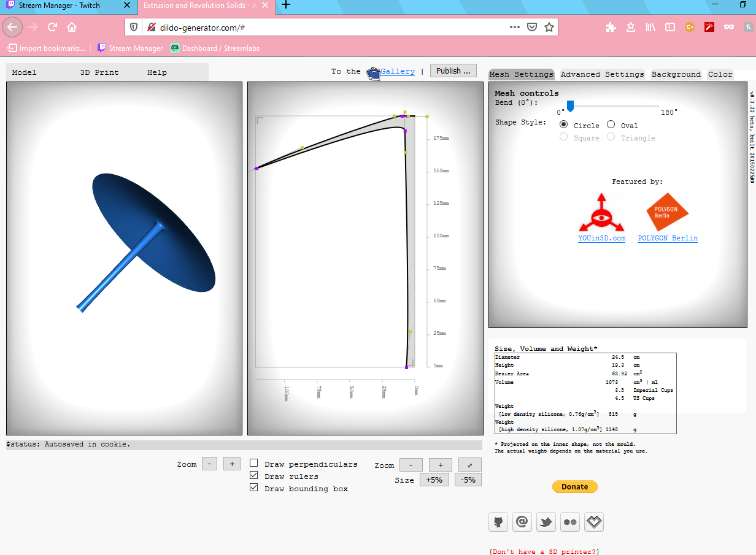
Task: Uncheck Draw bounding box
Action: [x=254, y=488]
